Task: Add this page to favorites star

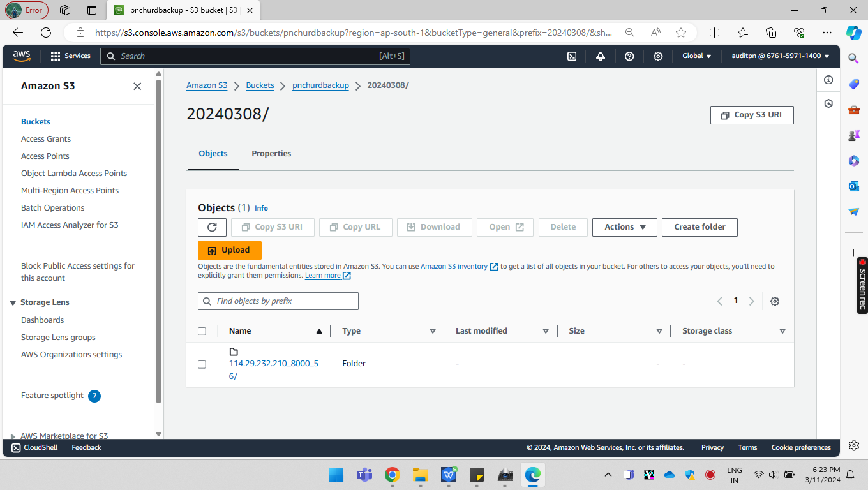Action: [x=681, y=33]
